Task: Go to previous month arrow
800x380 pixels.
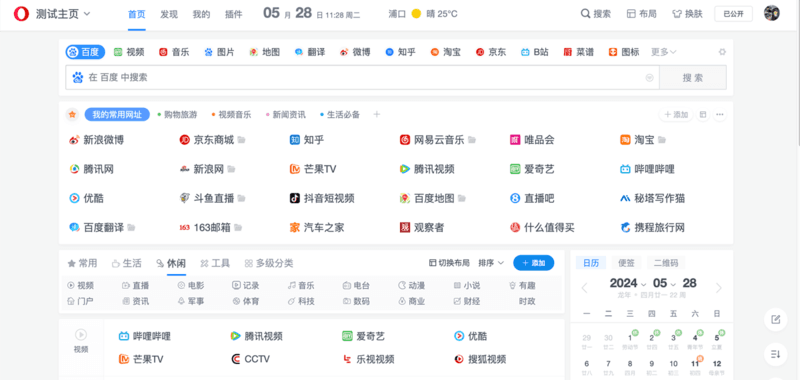Action: coord(585,288)
